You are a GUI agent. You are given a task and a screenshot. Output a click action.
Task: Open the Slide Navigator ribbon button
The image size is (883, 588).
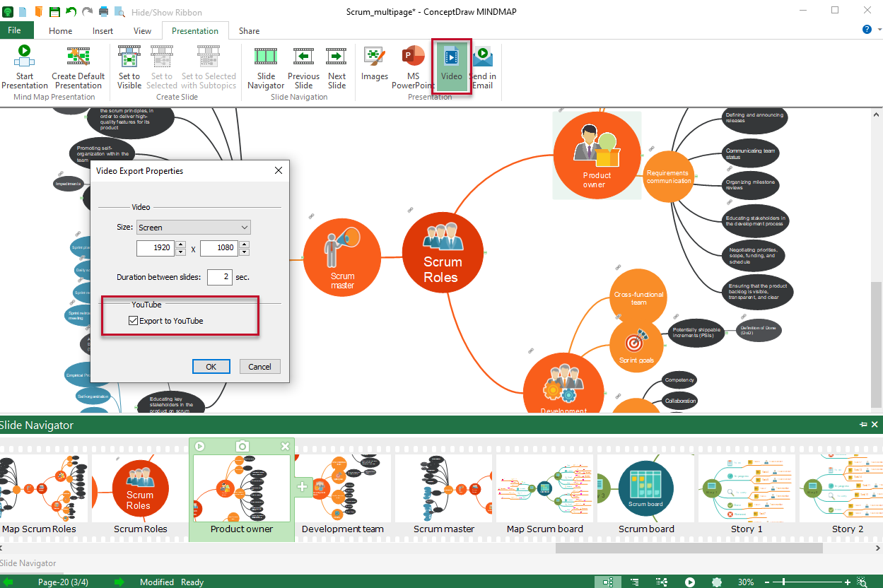[266, 67]
